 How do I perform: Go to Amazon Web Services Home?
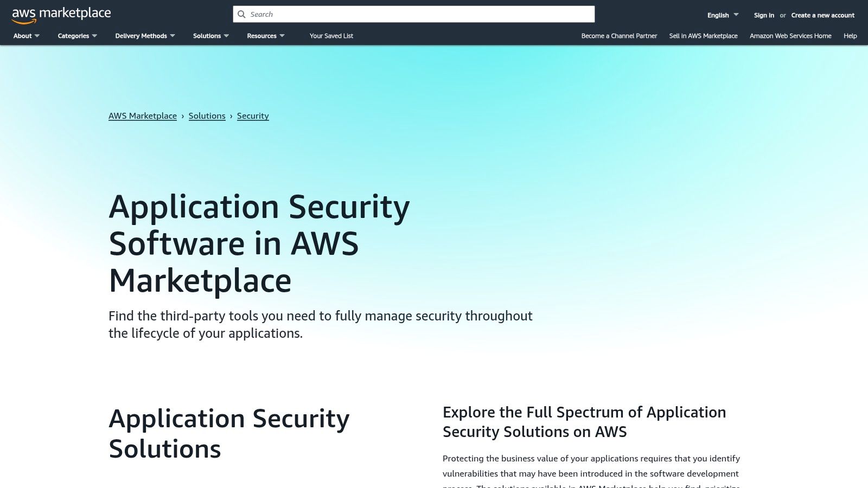(x=790, y=36)
